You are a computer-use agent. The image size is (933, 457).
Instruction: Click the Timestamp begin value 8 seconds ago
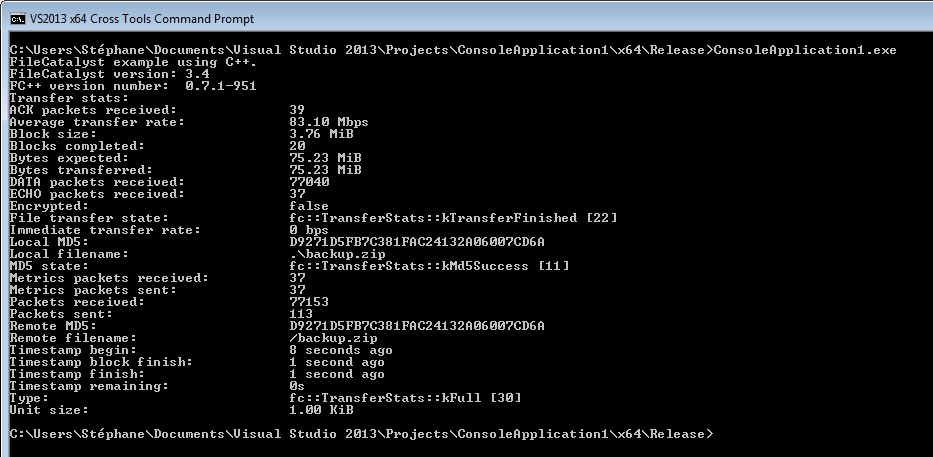coord(341,350)
